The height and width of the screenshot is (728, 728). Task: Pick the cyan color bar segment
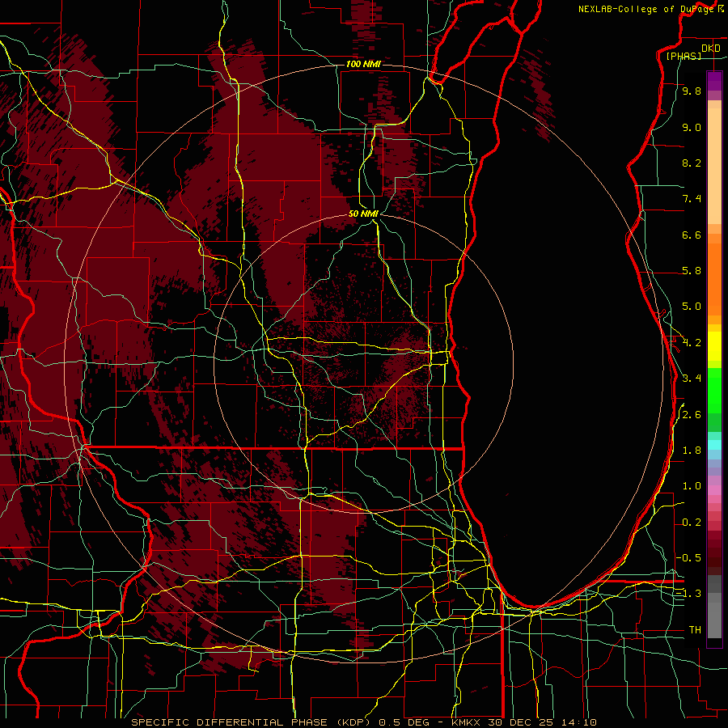(x=714, y=445)
